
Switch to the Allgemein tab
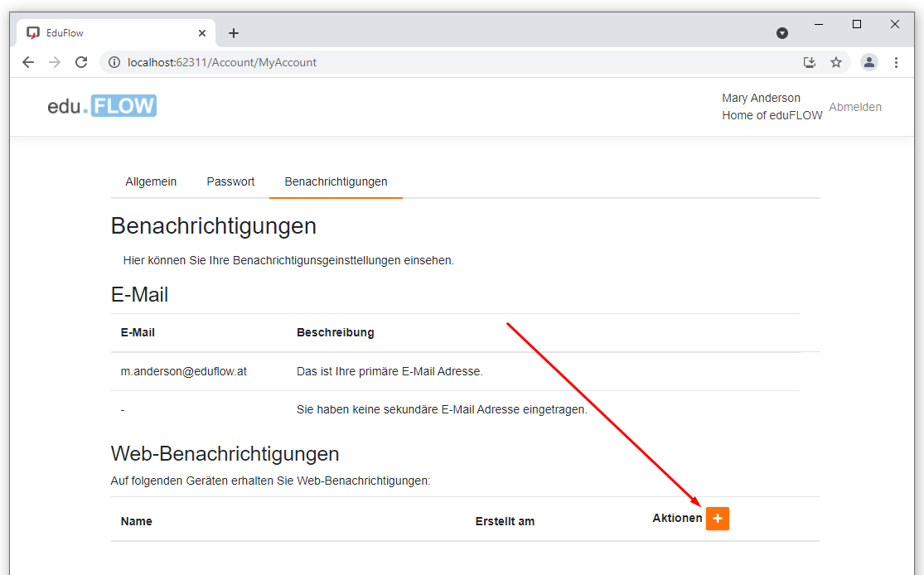click(151, 181)
